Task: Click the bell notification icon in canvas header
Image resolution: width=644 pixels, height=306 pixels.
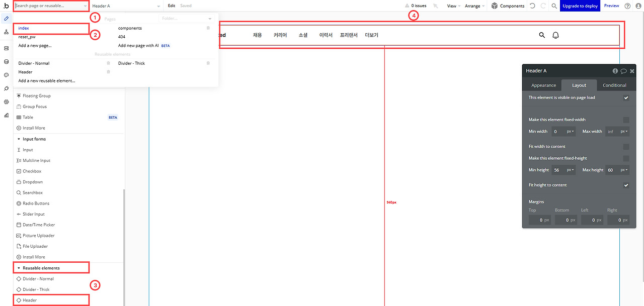Action: (556, 35)
